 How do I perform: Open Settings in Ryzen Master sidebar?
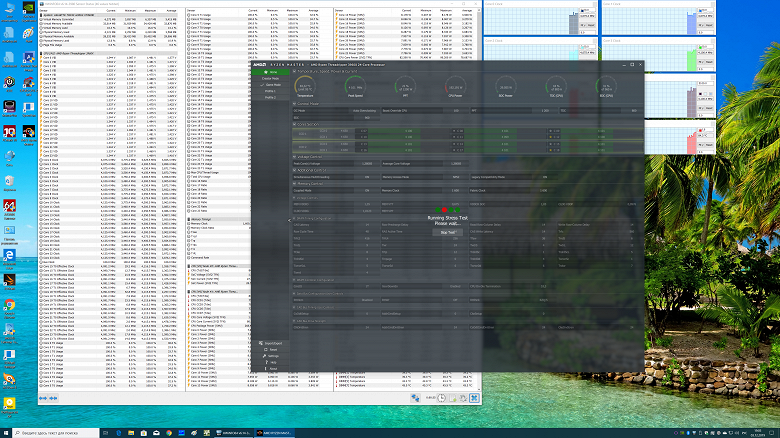pos(271,356)
